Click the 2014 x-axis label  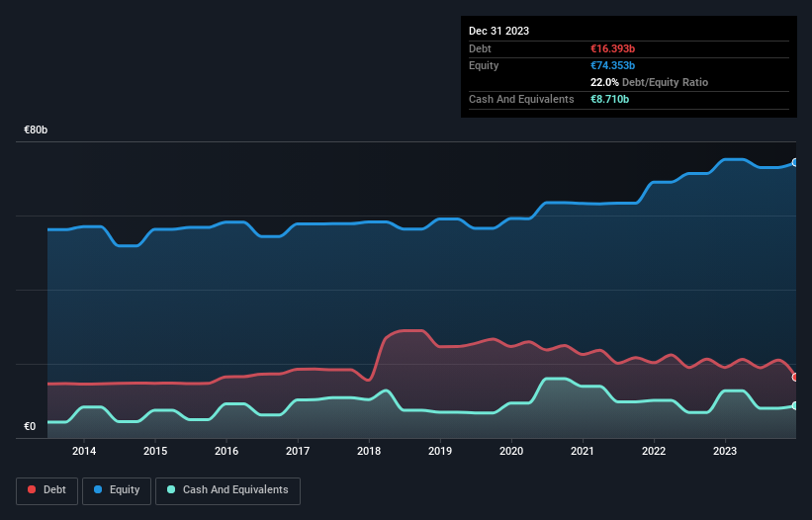[84, 451]
